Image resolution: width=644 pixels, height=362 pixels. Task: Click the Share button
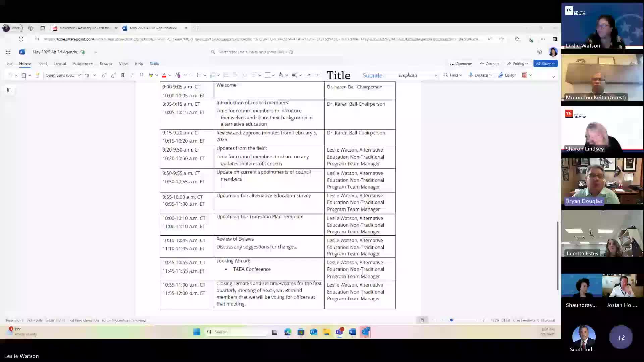tap(545, 64)
